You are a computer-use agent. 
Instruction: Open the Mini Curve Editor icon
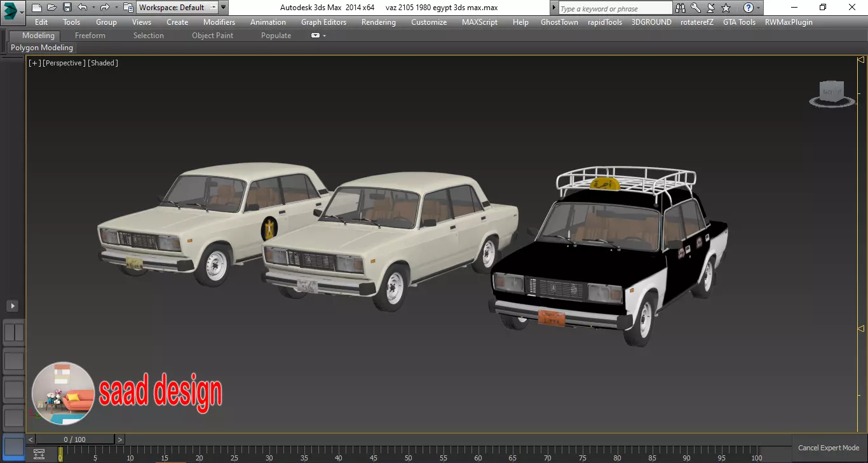[39, 453]
